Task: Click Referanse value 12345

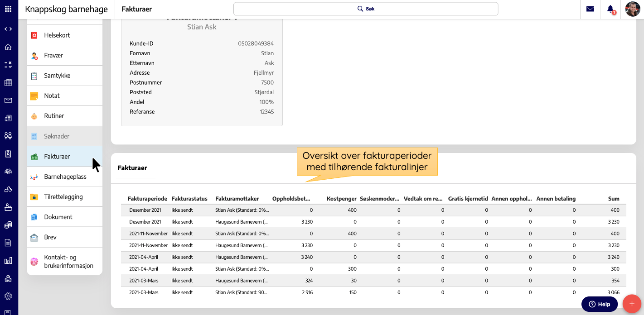Action: [x=266, y=112]
